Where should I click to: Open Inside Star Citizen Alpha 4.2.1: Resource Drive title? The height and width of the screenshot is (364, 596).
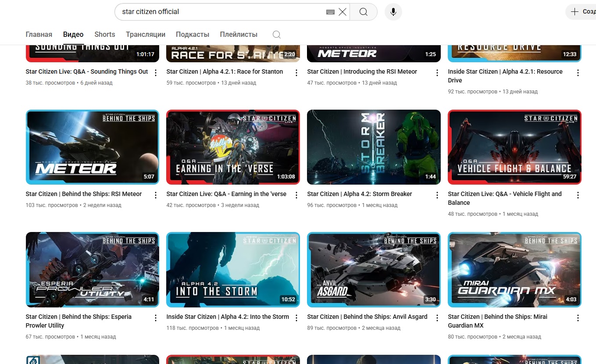(505, 76)
